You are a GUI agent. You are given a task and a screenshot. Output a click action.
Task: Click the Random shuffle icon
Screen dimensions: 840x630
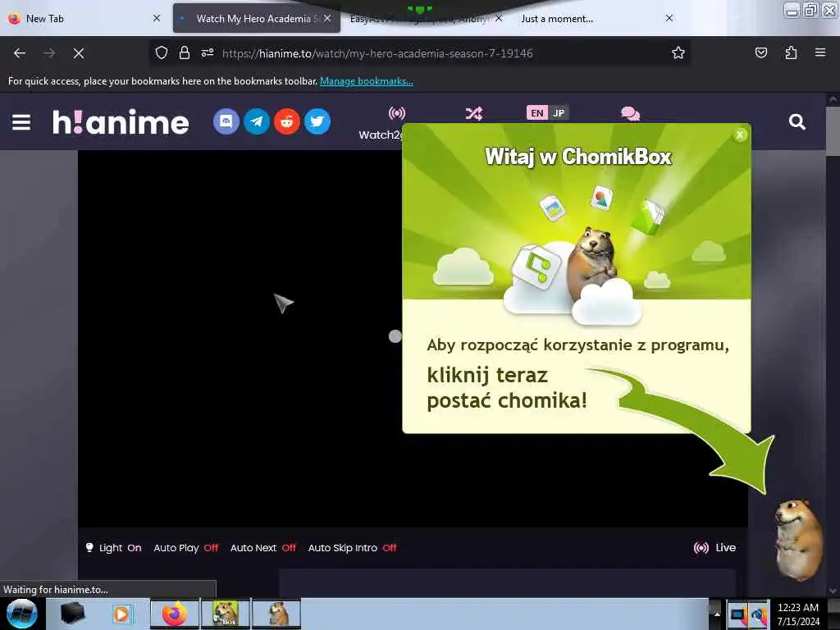[473, 113]
